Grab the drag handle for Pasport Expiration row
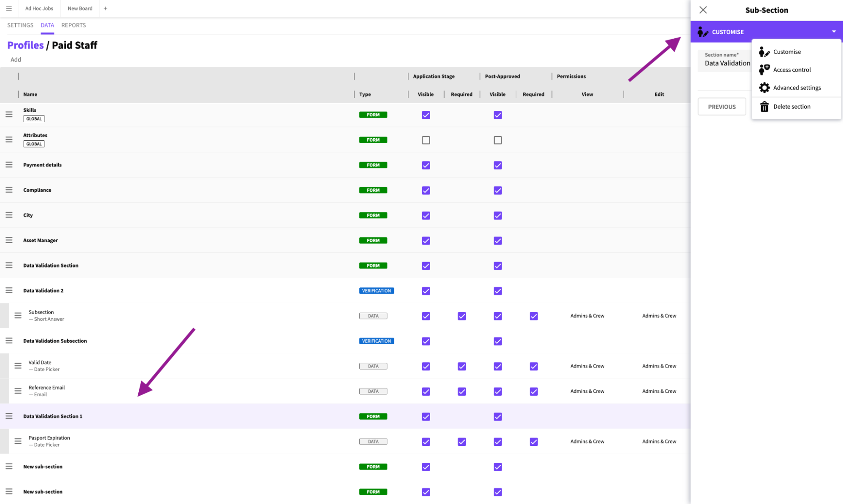The image size is (843, 504). click(x=18, y=441)
